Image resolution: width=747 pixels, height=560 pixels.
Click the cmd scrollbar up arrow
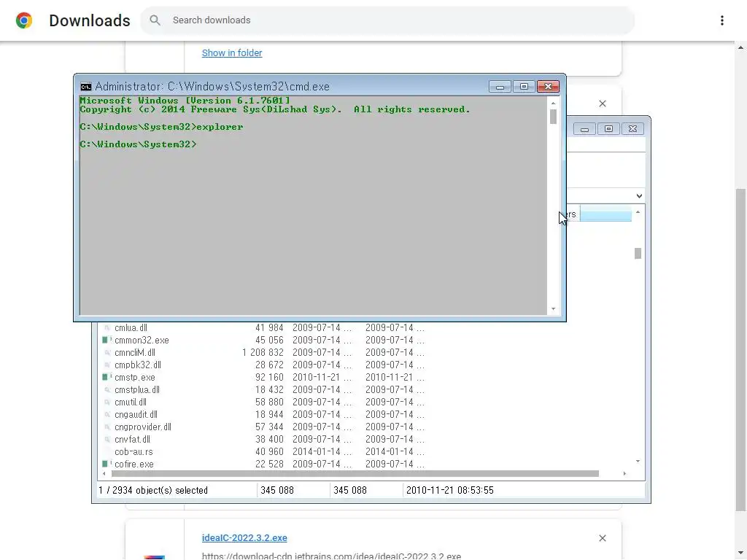553,103
